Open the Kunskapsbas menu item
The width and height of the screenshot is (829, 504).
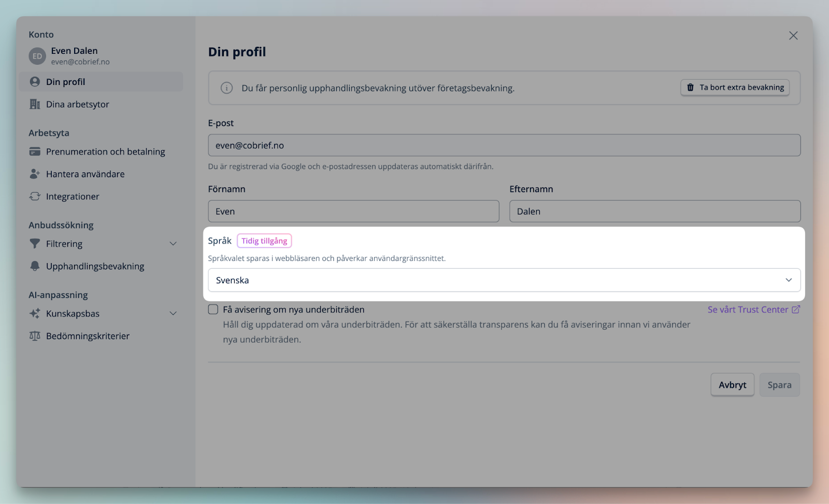tap(73, 314)
